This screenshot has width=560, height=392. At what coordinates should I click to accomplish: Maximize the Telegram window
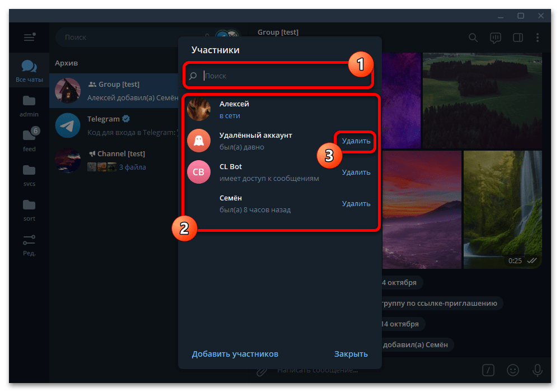[x=521, y=16]
